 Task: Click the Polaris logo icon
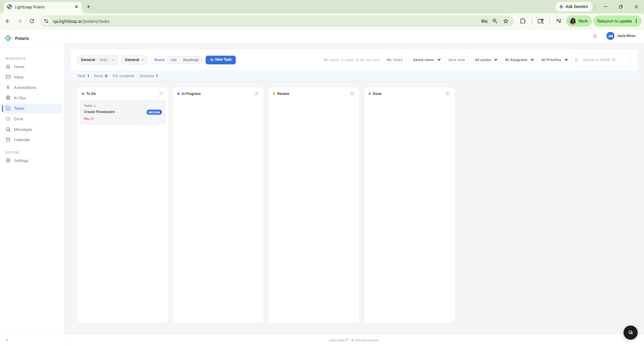(8, 38)
